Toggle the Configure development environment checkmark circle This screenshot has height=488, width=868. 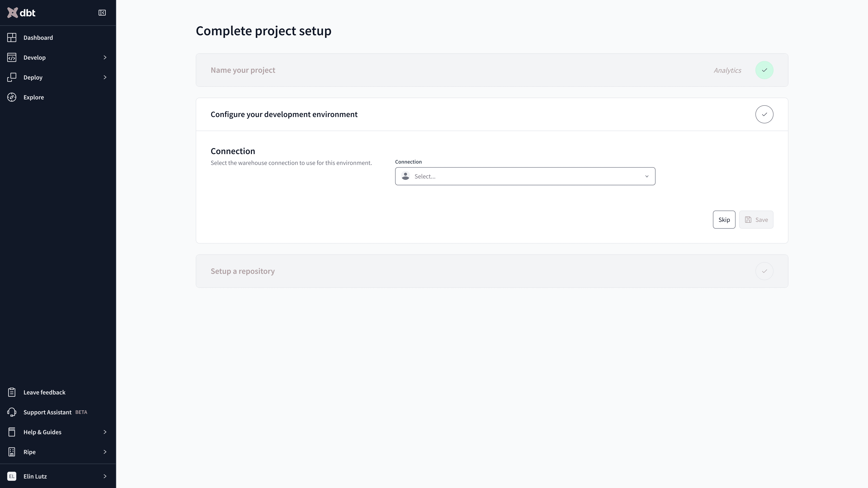(x=764, y=114)
